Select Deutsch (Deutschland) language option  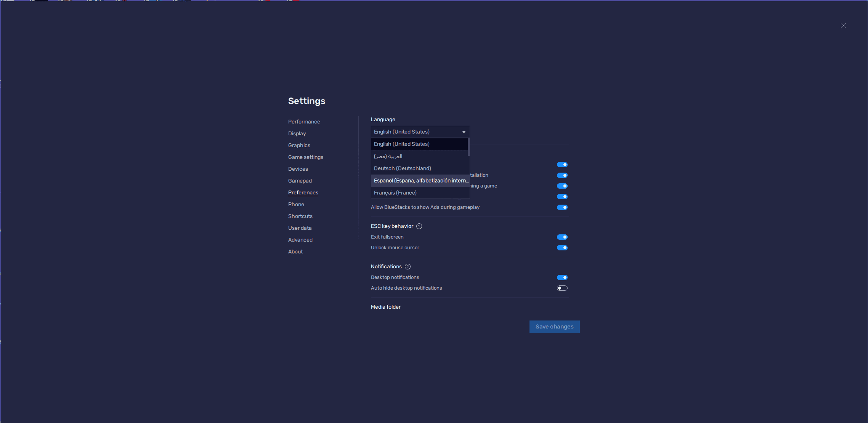coord(402,168)
